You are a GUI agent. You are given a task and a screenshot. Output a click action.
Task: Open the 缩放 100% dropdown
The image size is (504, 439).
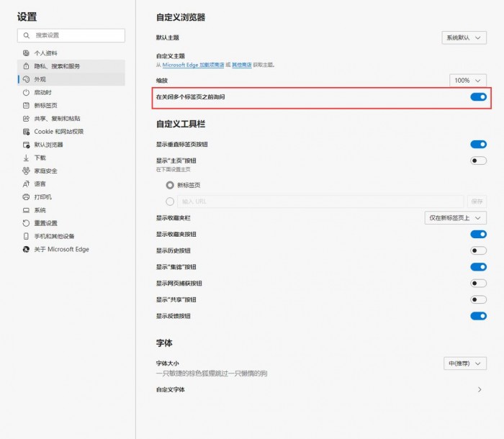pyautogui.click(x=468, y=81)
